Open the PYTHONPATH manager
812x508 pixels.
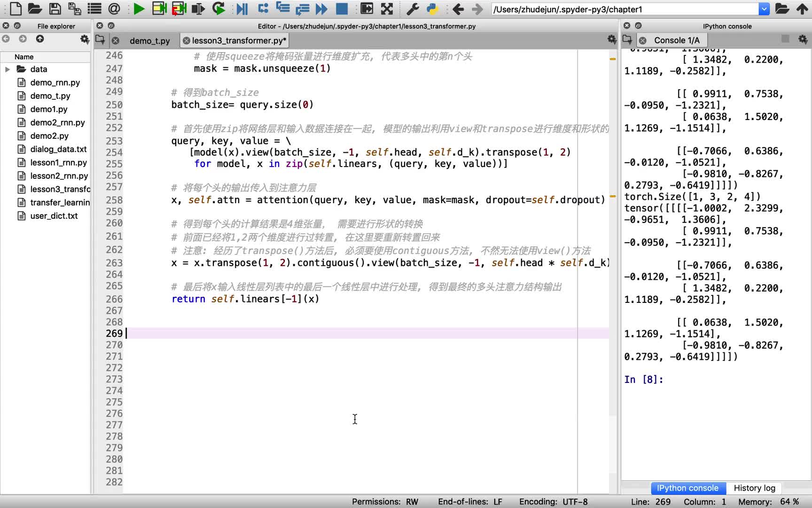(x=432, y=8)
